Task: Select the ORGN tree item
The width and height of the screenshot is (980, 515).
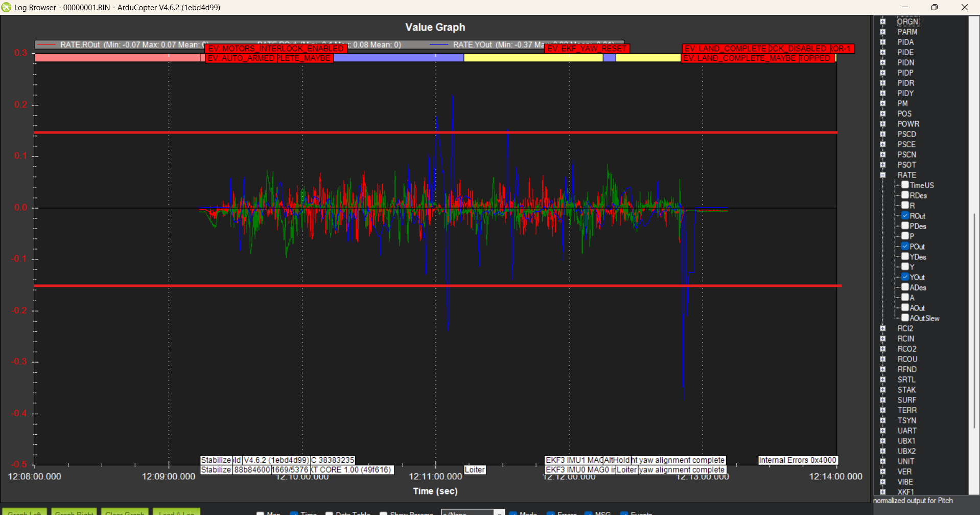Action: pos(907,21)
